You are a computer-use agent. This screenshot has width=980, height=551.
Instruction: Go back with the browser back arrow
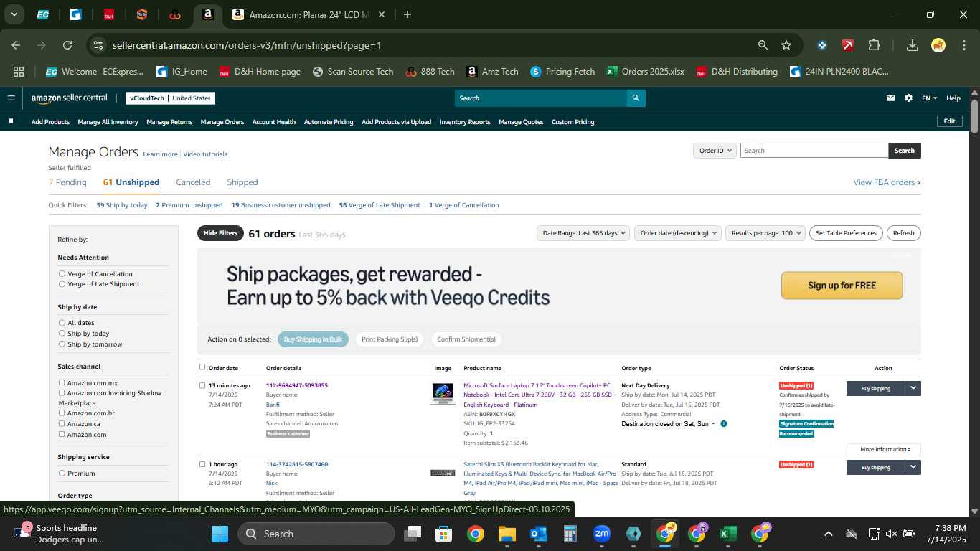tap(16, 45)
